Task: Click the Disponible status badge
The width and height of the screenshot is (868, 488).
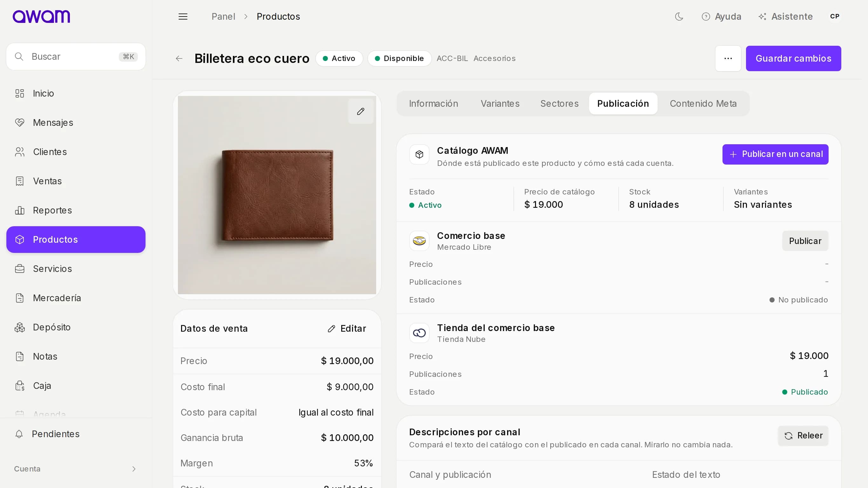Action: (399, 59)
